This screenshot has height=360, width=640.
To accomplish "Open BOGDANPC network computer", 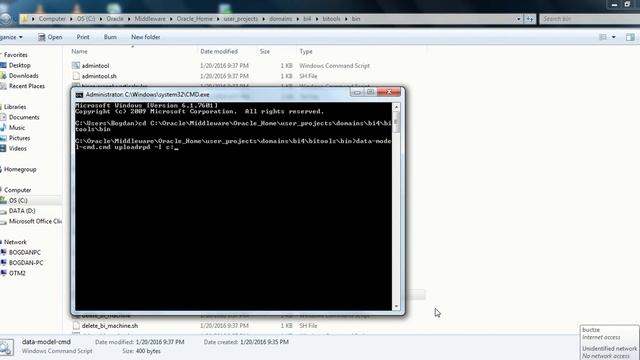I will (24, 253).
